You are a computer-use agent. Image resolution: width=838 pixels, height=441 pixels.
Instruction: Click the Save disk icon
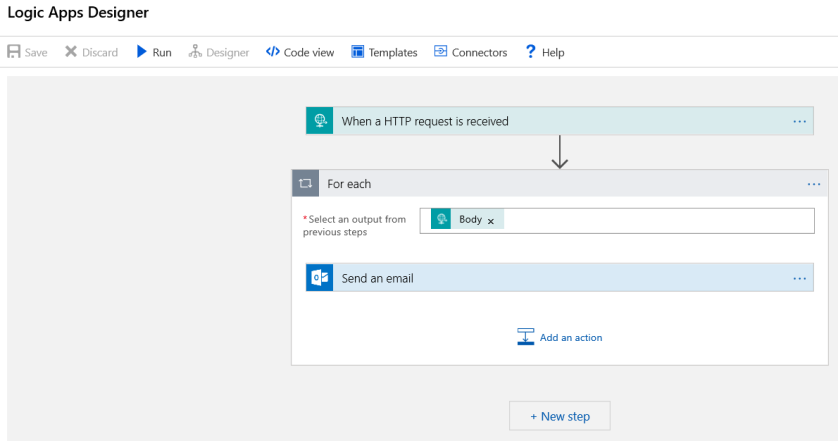pos(14,52)
